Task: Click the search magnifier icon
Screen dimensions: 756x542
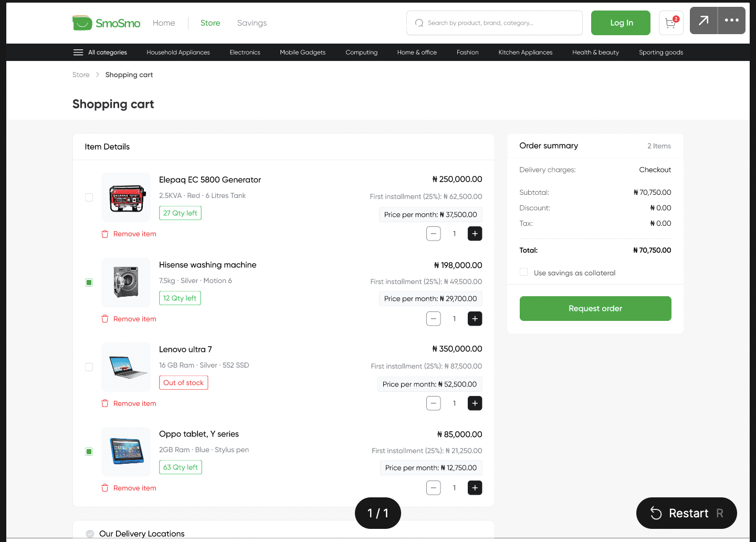Action: [419, 23]
